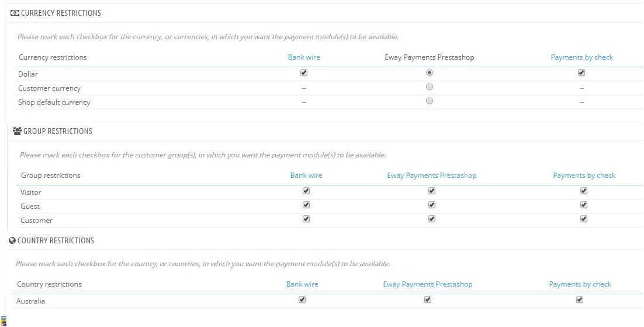This screenshot has height=327, width=644.
Task: Open Eway Payments Prestashop link in Group restrictions
Action: click(x=432, y=175)
